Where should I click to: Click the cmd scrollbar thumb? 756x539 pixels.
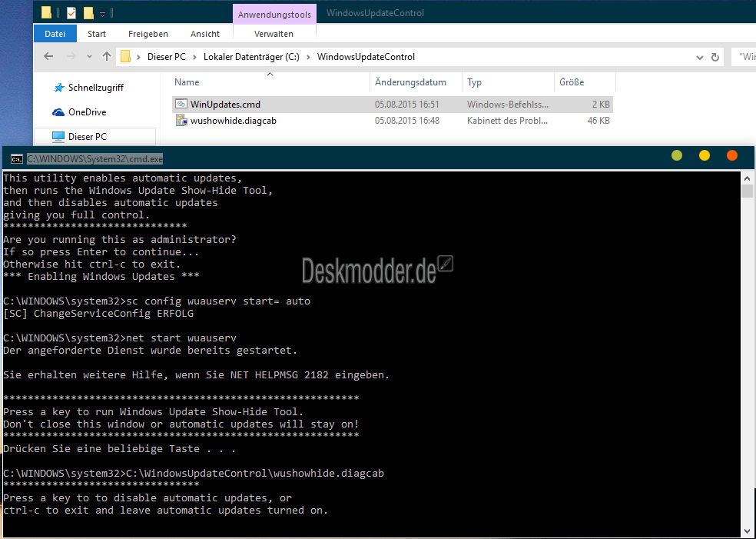[748, 191]
